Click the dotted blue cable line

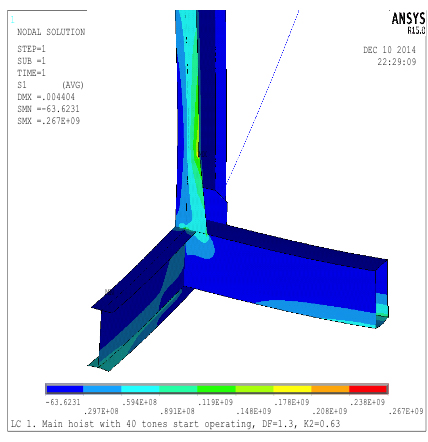[x=263, y=97]
